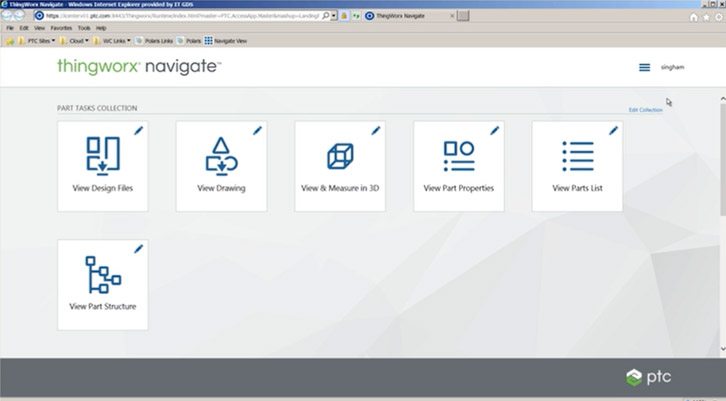Click the PART TASKS COLLECTION heading
The width and height of the screenshot is (726, 401).
click(x=97, y=108)
